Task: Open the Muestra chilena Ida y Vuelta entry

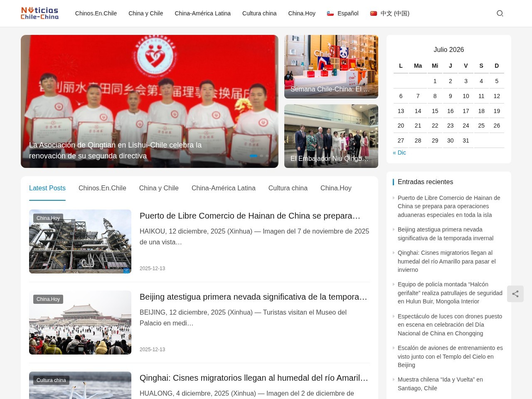Action: tap(440, 384)
